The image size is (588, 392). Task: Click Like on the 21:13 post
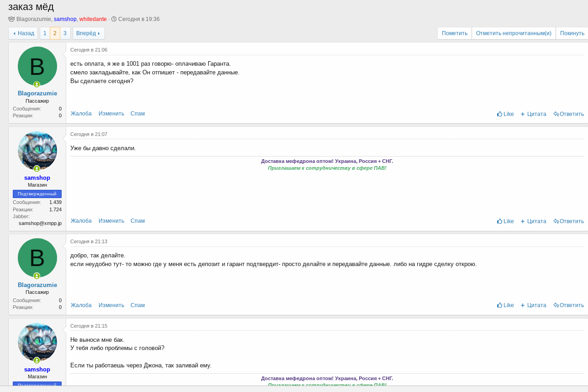505,305
